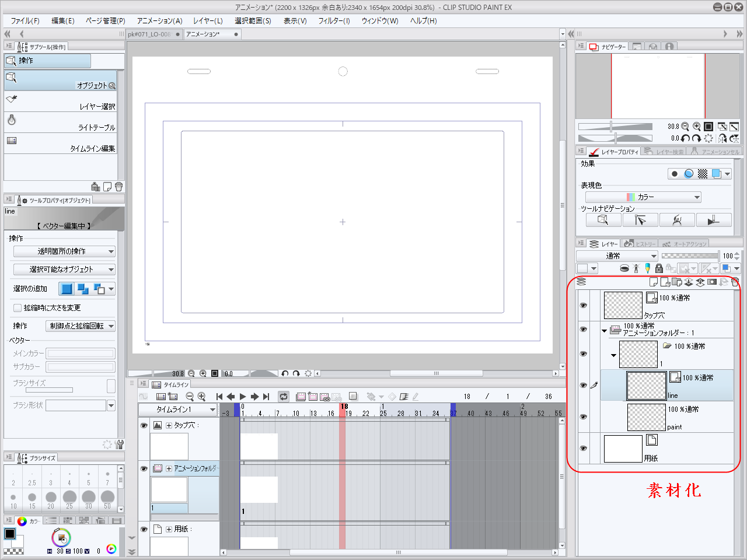Click timeline zoom in magnifier

(201, 397)
